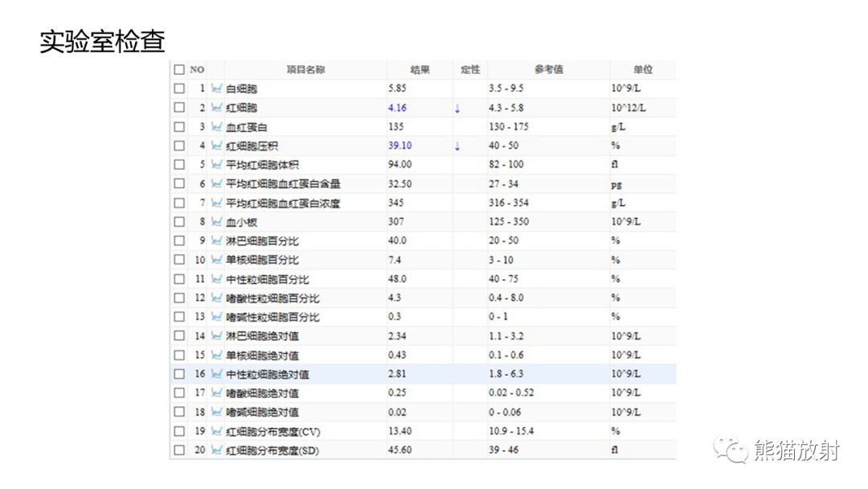This screenshot has width=868, height=489.
Task: Select the item name 淋巴细胞百分比
Action: [262, 241]
